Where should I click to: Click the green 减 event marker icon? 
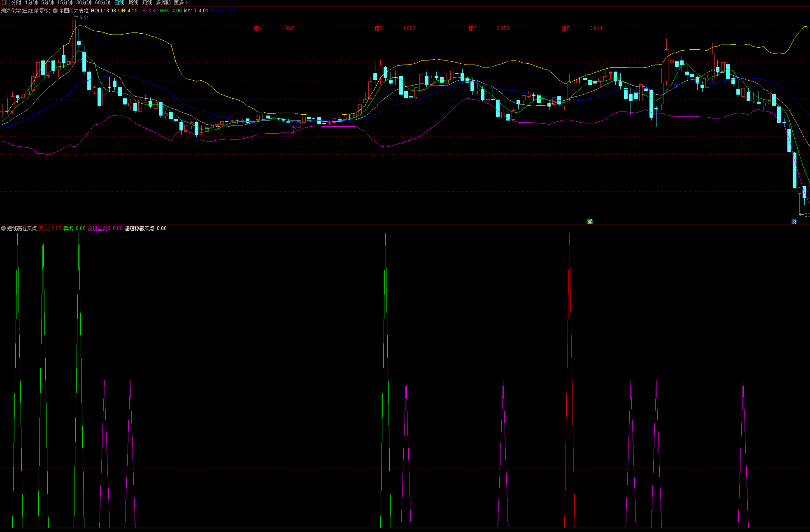click(x=590, y=222)
